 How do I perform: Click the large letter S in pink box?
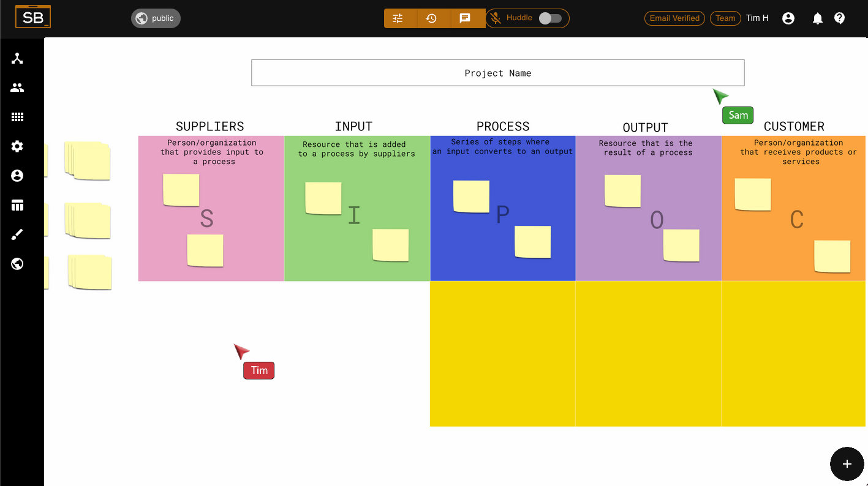click(x=207, y=219)
